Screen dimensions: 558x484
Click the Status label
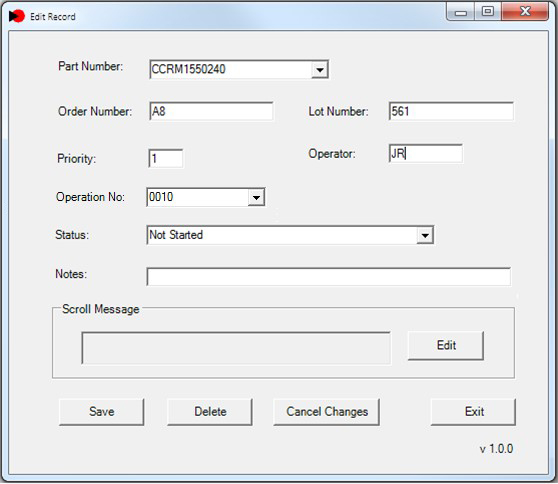pos(72,235)
